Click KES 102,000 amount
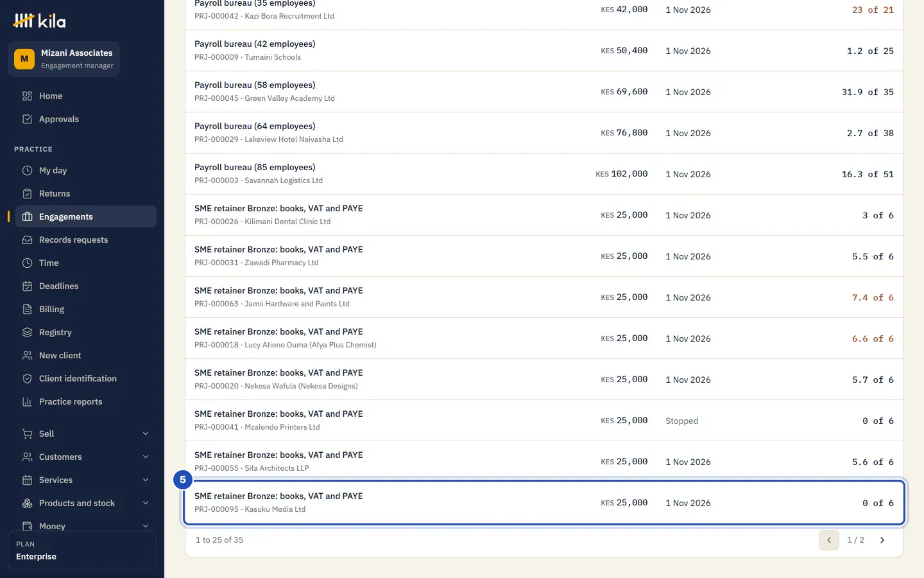The image size is (924, 578). click(621, 174)
